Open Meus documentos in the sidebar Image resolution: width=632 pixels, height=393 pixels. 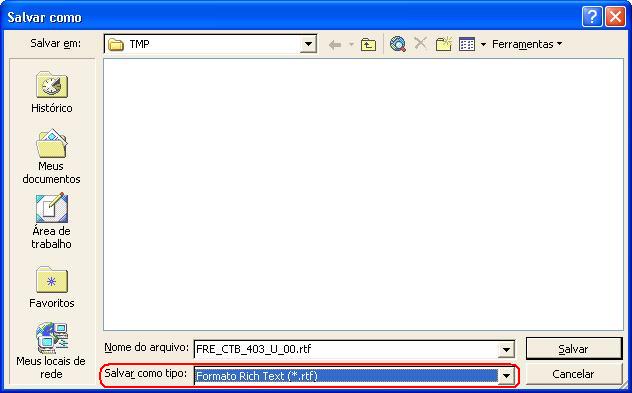(x=52, y=156)
